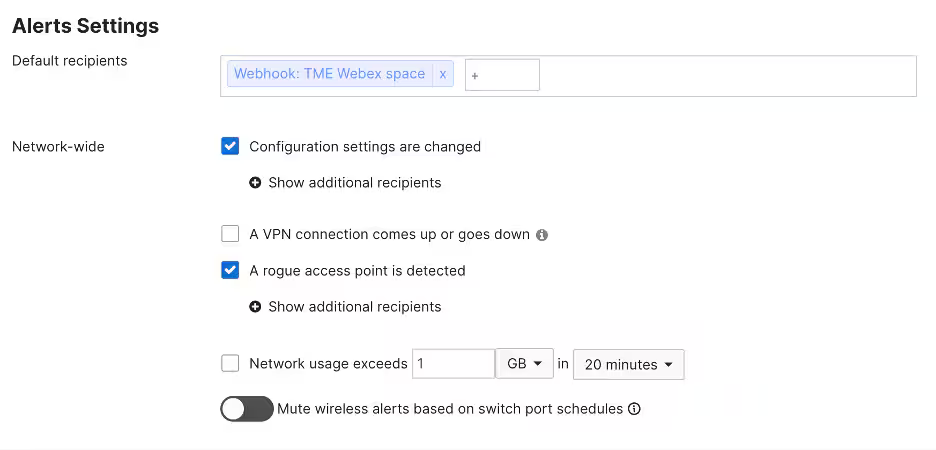Click the 'Network usage exceeds' label text
This screenshot has height=450, width=936.
328,363
